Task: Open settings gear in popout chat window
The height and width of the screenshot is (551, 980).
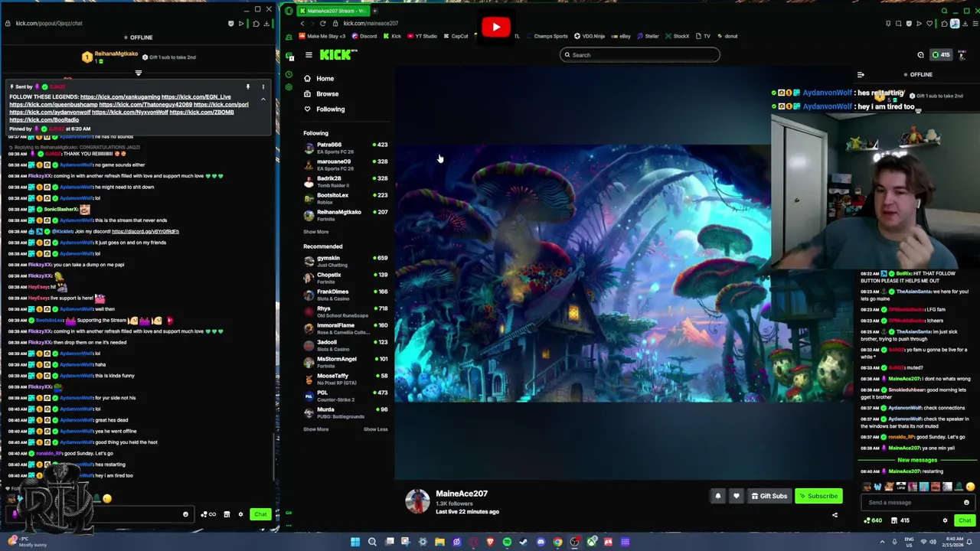Action: coord(240,514)
